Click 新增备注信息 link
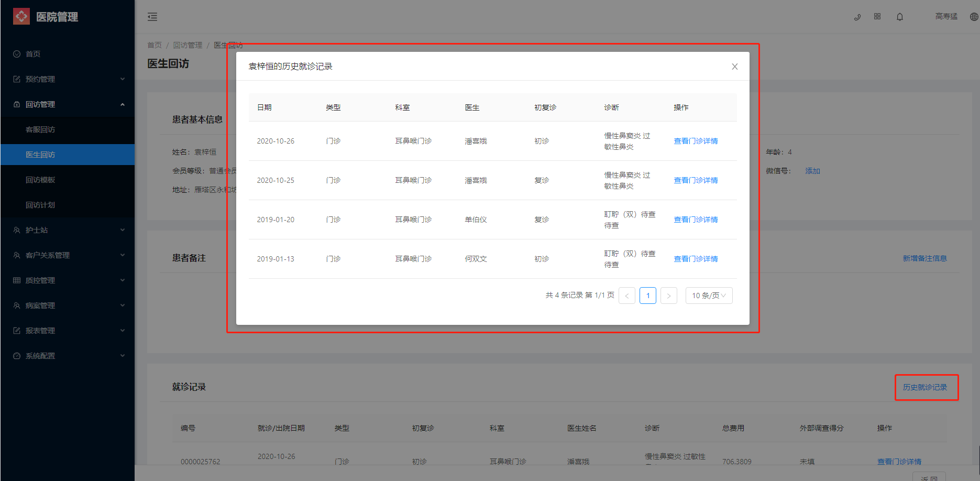 925,258
